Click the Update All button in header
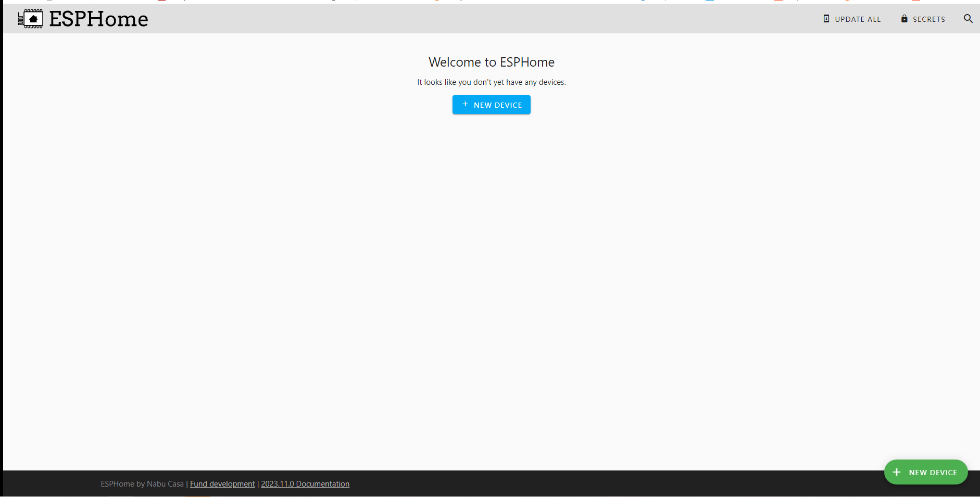The width and height of the screenshot is (980, 497). click(x=852, y=19)
